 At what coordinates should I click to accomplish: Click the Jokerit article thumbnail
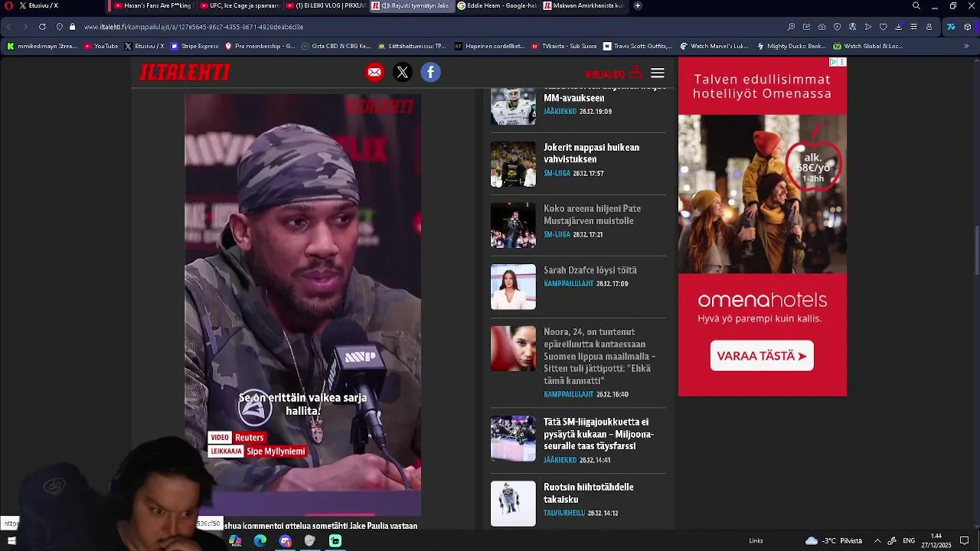(513, 164)
